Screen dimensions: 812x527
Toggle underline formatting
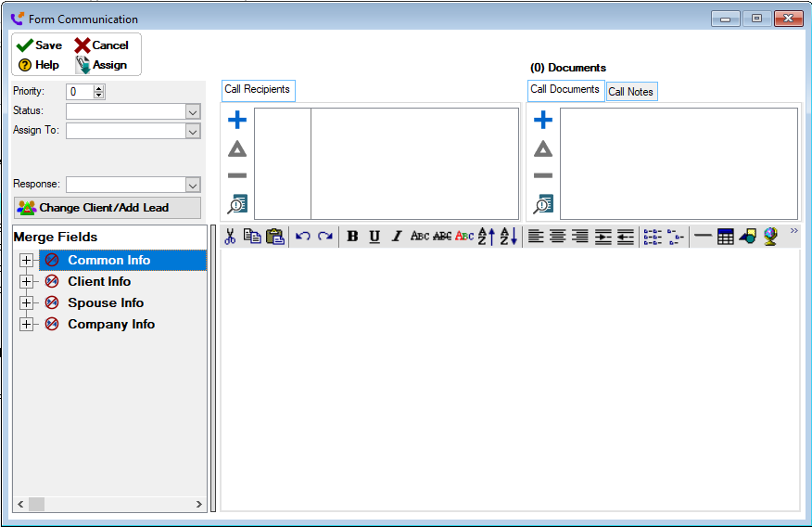pyautogui.click(x=374, y=237)
